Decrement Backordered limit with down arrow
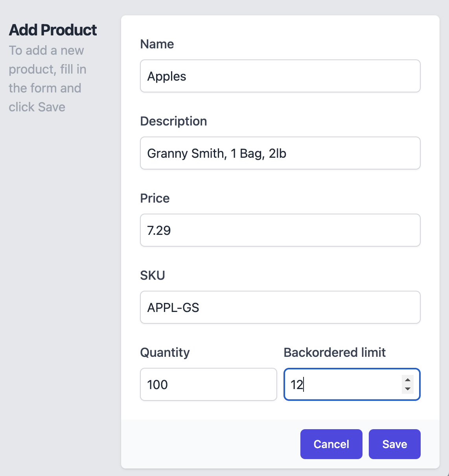 [x=408, y=389]
